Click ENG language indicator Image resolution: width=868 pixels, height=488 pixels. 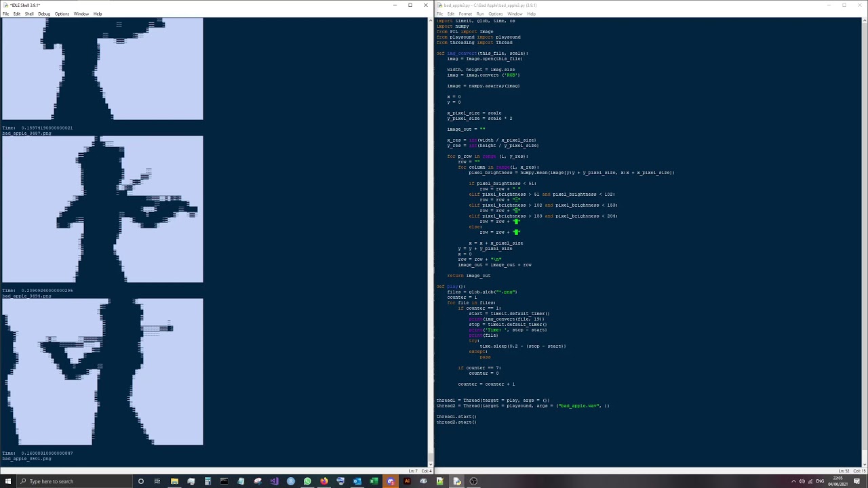[x=821, y=481]
